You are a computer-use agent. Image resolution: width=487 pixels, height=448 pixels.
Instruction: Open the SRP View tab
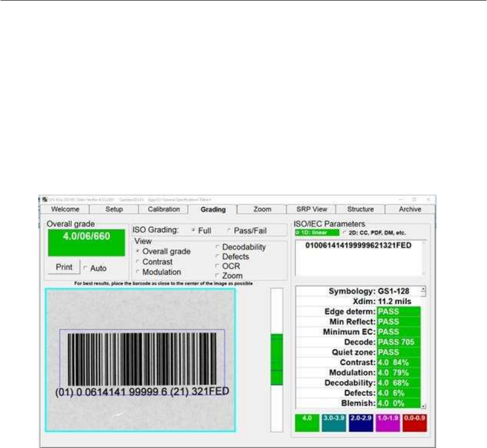coord(312,209)
